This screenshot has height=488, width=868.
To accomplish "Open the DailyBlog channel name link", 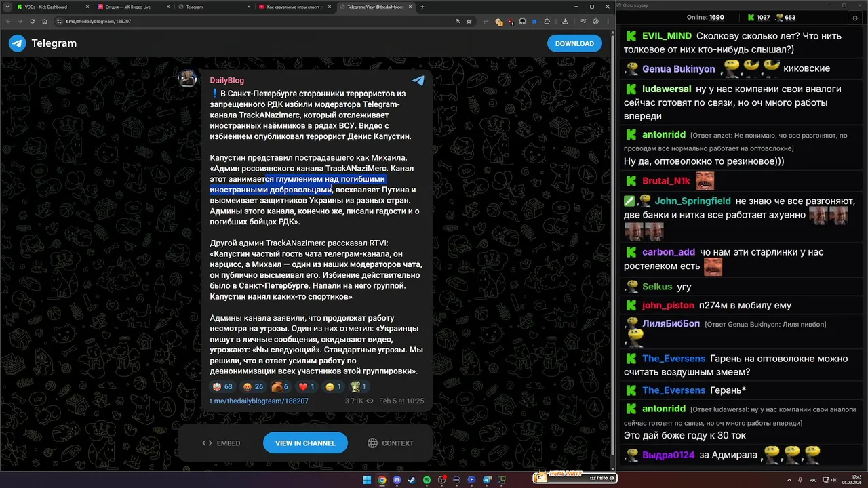I will [x=226, y=80].
